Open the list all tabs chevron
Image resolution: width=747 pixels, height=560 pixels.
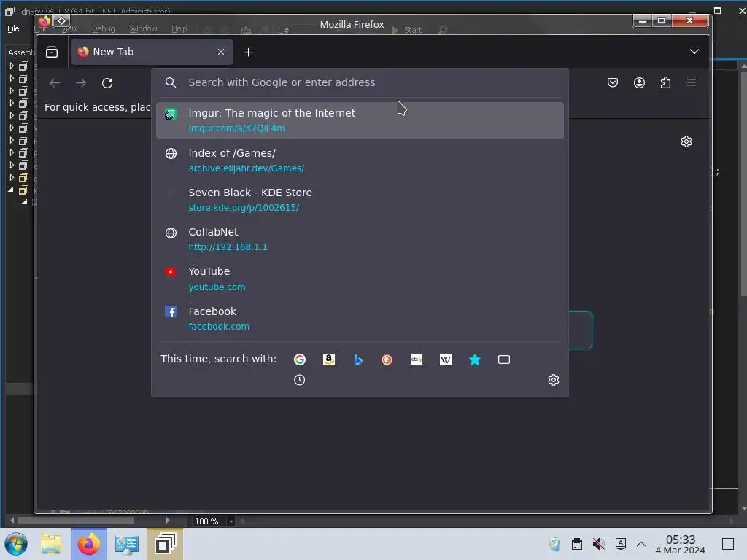click(694, 52)
